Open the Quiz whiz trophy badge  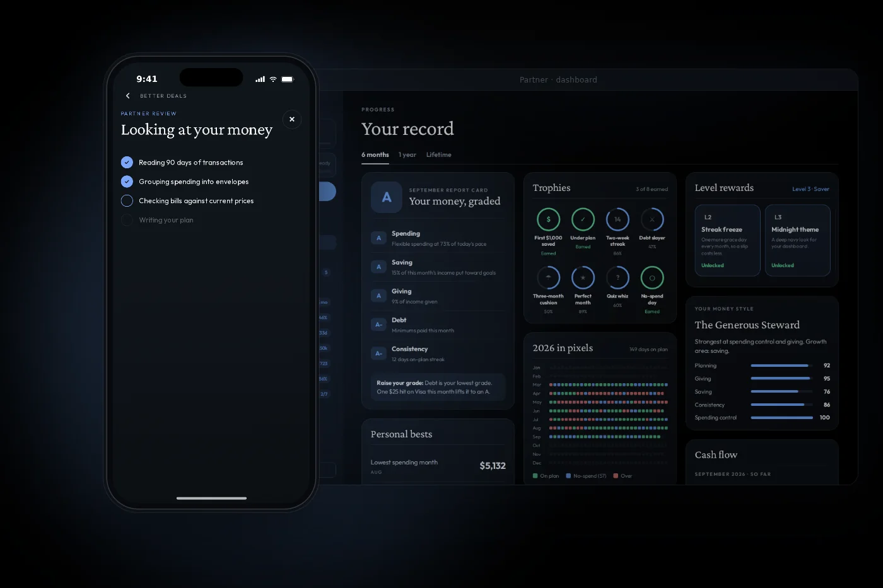617,278
